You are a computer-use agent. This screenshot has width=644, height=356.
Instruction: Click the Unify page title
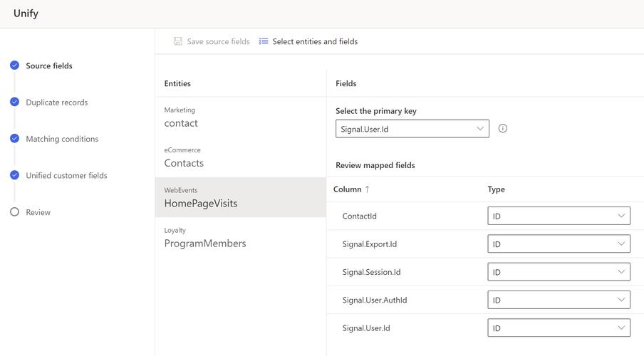pos(26,13)
